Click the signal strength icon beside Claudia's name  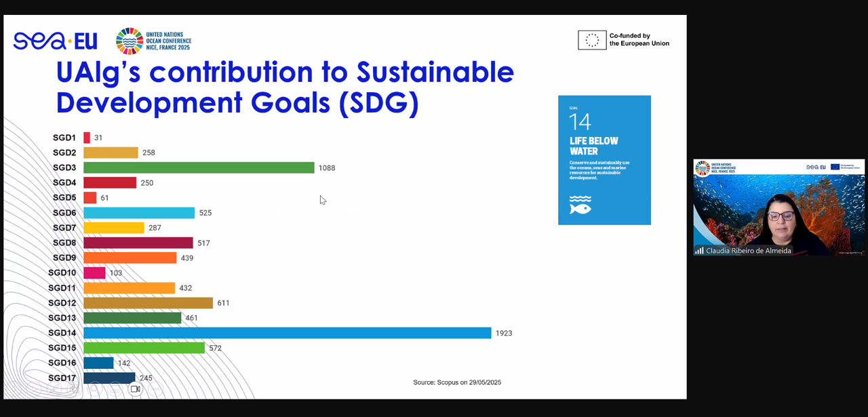pos(699,251)
